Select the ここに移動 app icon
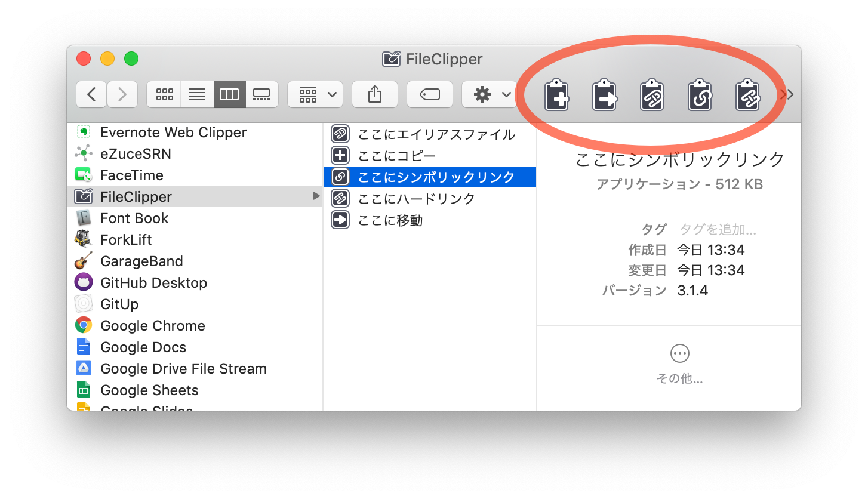 coord(340,220)
